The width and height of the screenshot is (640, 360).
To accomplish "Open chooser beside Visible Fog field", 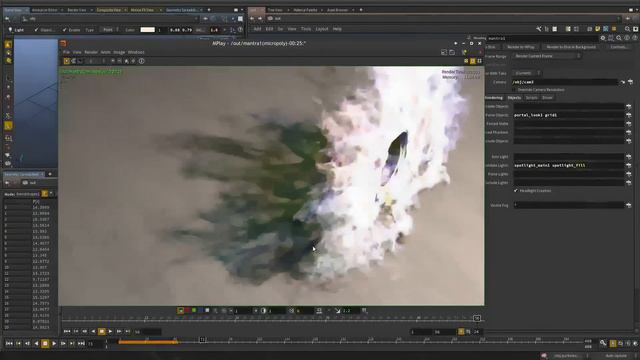I will point(629,205).
